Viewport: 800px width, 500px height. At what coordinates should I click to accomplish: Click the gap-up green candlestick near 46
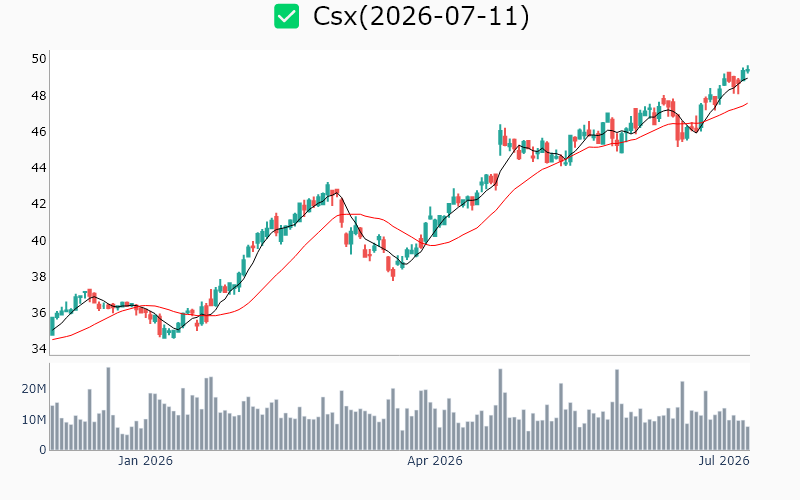(x=500, y=138)
